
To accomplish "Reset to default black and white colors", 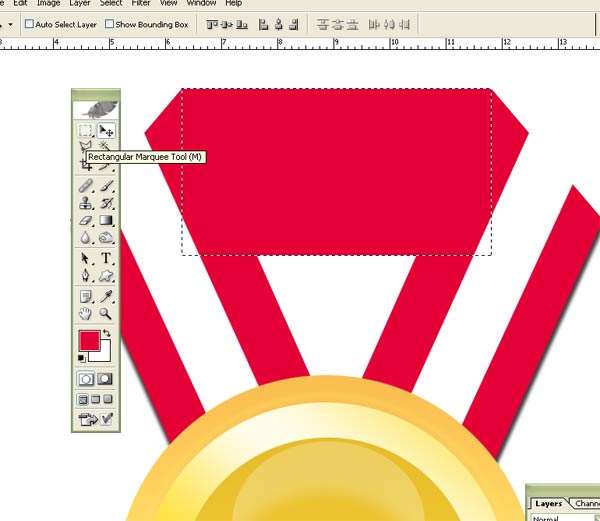I will [x=82, y=357].
